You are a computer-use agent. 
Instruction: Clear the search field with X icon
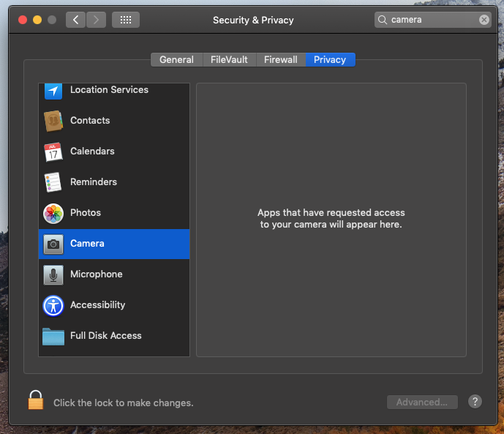tap(484, 20)
